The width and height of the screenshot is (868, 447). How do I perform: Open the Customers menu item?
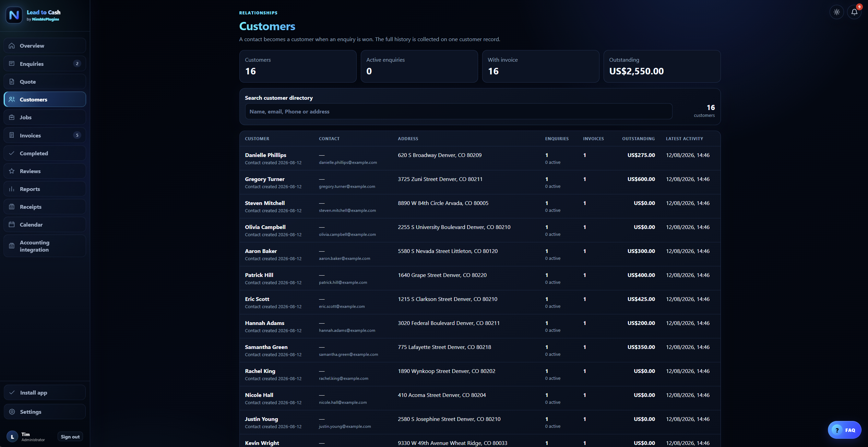click(x=45, y=99)
